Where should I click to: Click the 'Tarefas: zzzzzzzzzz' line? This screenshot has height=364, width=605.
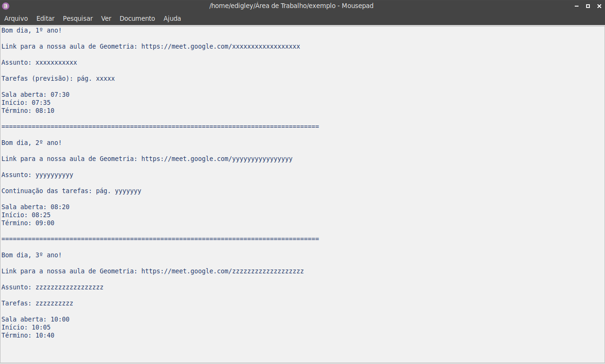(x=37, y=303)
